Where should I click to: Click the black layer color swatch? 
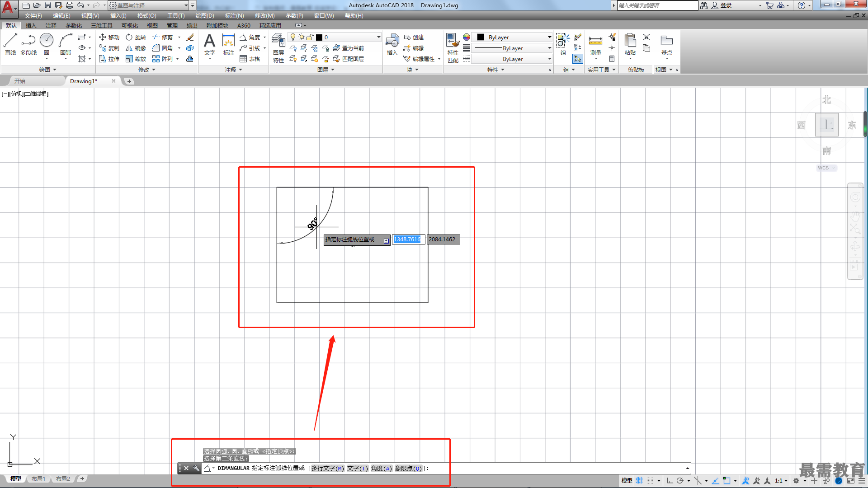(319, 37)
